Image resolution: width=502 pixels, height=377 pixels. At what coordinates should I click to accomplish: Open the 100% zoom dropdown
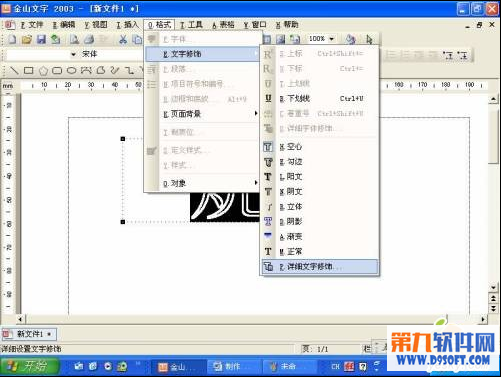coord(331,39)
